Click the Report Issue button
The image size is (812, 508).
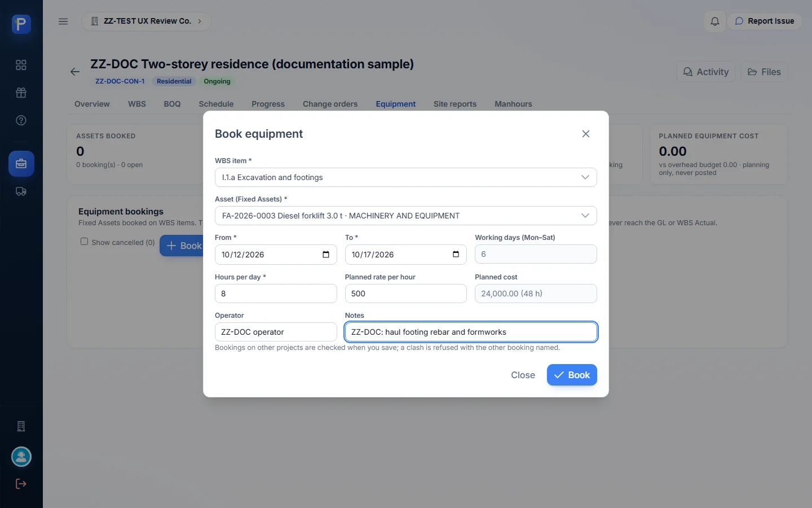coord(765,21)
